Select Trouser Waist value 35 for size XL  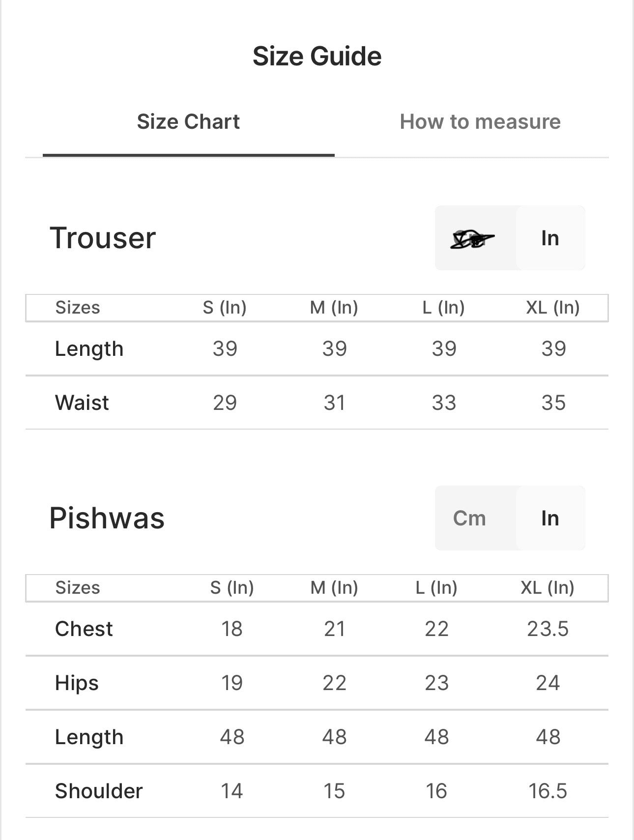coord(553,403)
